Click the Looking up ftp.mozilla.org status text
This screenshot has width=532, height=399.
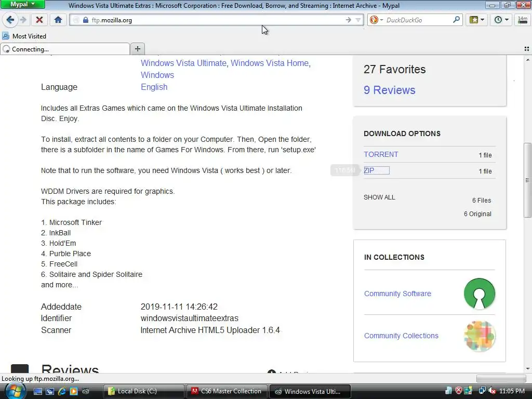[x=40, y=379]
